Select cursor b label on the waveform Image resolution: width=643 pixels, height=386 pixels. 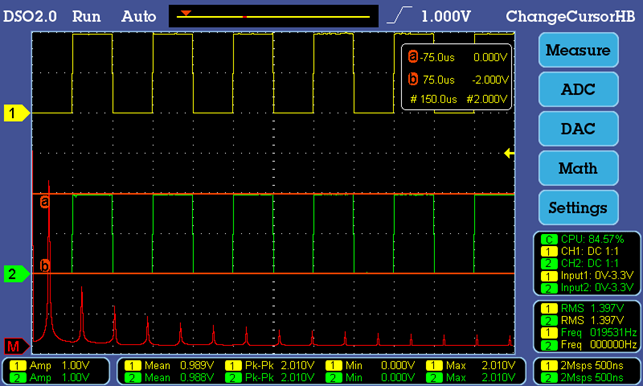45,266
